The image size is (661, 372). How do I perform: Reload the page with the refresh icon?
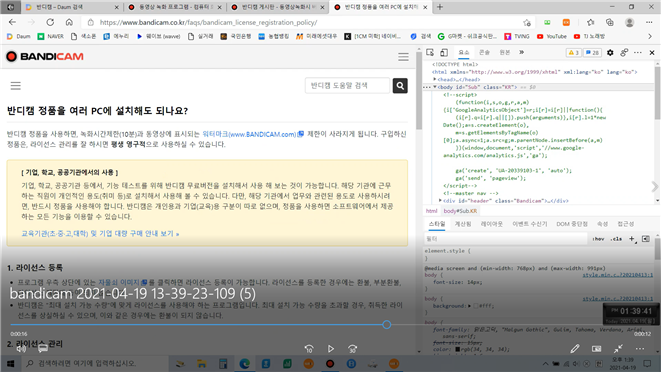50,22
